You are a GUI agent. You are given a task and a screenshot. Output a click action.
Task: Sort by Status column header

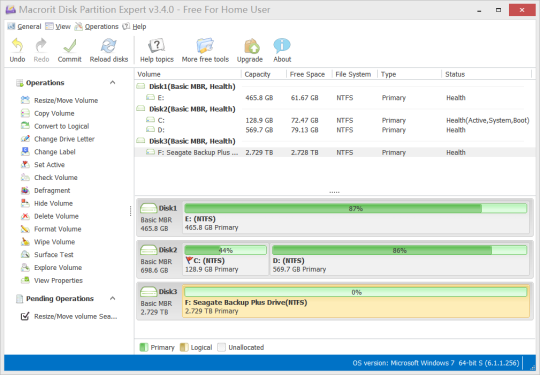point(487,74)
